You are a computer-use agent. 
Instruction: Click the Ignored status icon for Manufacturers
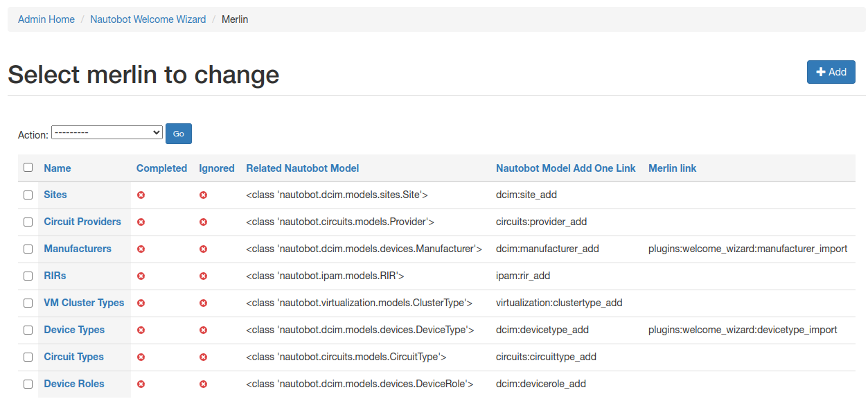[x=203, y=249]
